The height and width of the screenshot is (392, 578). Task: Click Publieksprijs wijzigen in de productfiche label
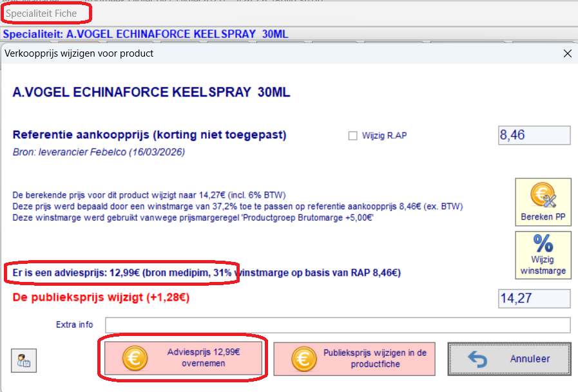click(x=375, y=359)
